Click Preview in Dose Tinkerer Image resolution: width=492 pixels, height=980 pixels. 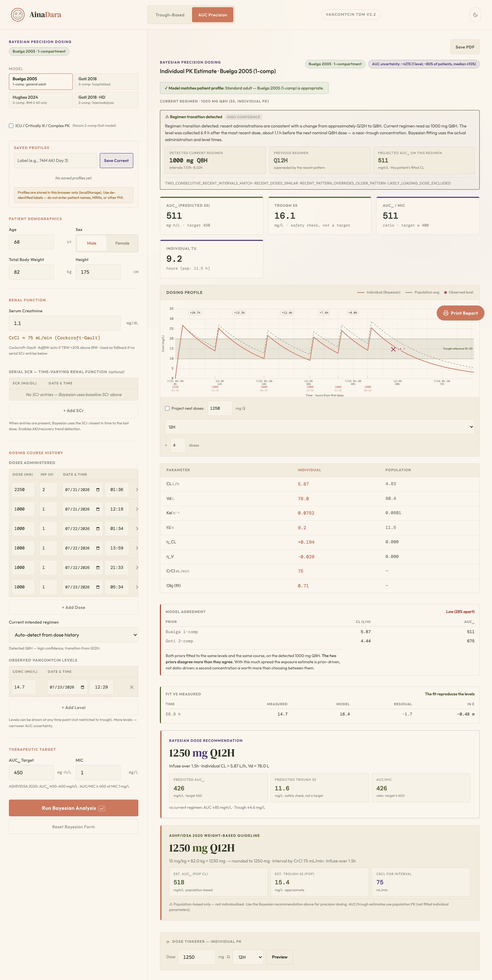[x=280, y=957]
